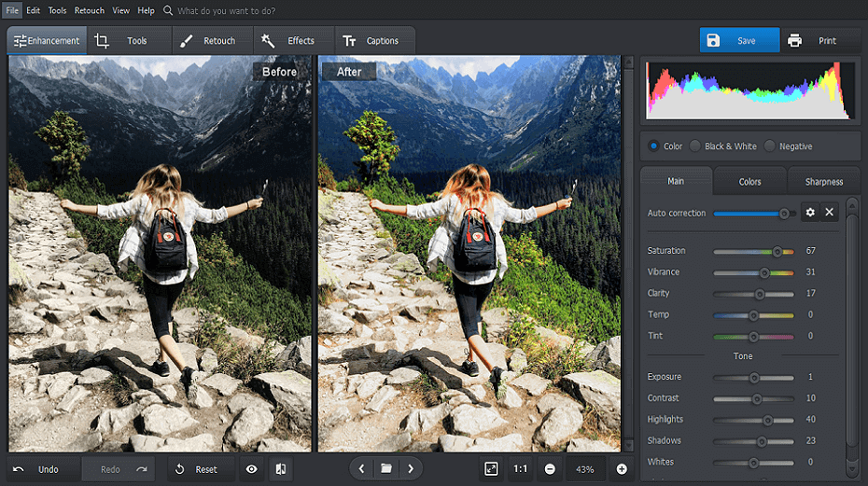Click the auto correction settings gear icon
Screen dimensions: 868x486
click(x=810, y=213)
